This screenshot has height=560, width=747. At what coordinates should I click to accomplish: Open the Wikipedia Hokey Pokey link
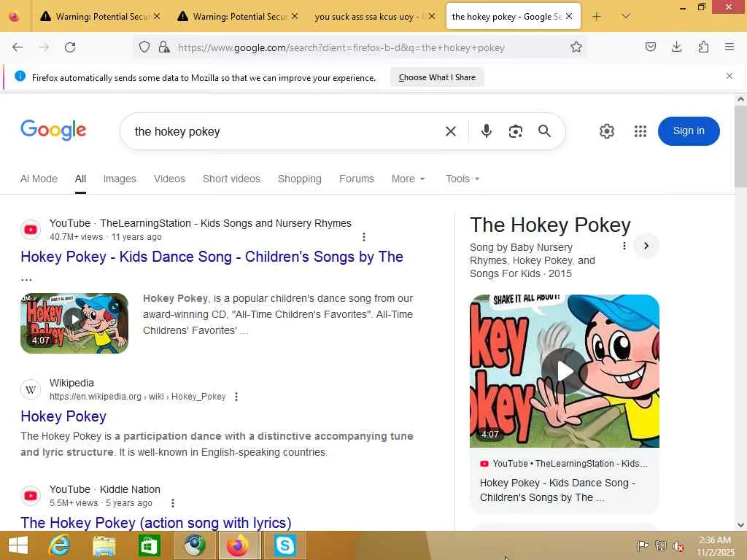63,416
